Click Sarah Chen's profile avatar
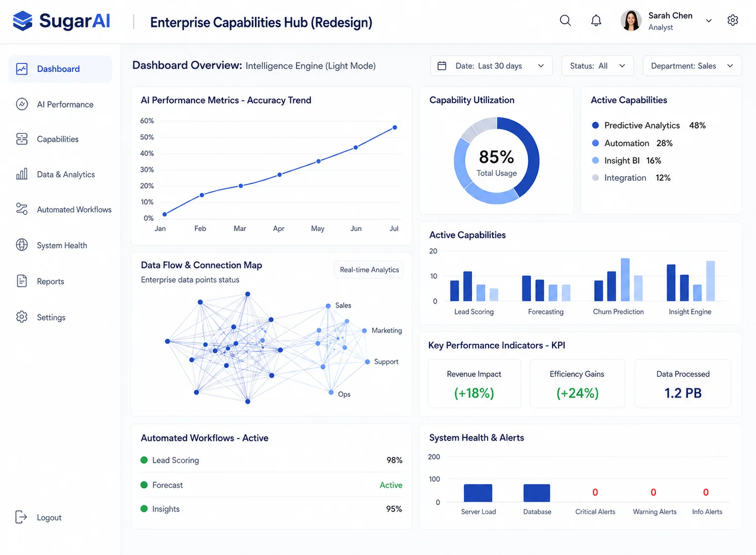This screenshot has height=555, width=756. [x=631, y=21]
